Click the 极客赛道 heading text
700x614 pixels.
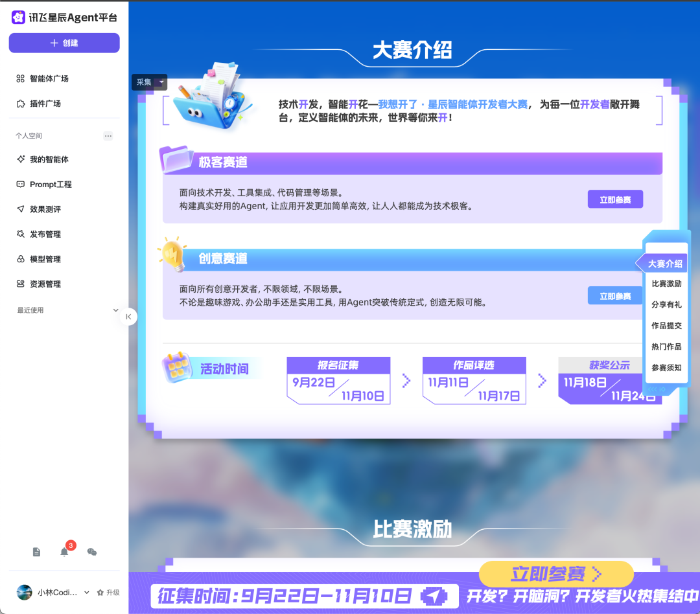click(x=223, y=162)
